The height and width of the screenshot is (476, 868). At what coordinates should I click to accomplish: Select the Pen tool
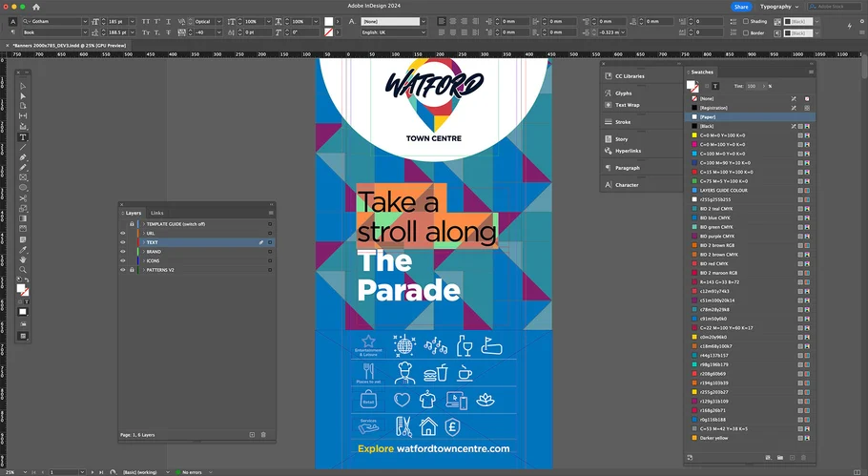pyautogui.click(x=23, y=157)
